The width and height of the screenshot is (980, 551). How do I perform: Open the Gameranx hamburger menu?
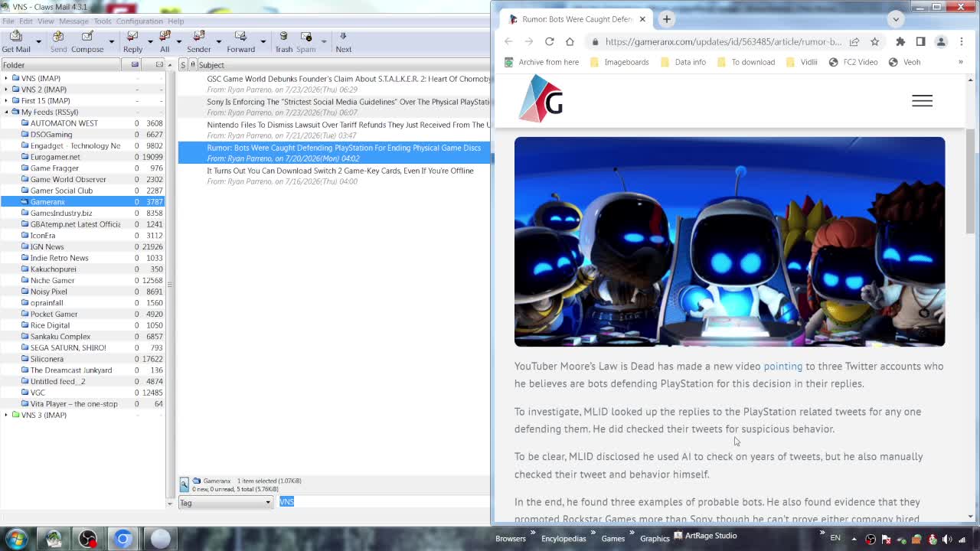(922, 100)
